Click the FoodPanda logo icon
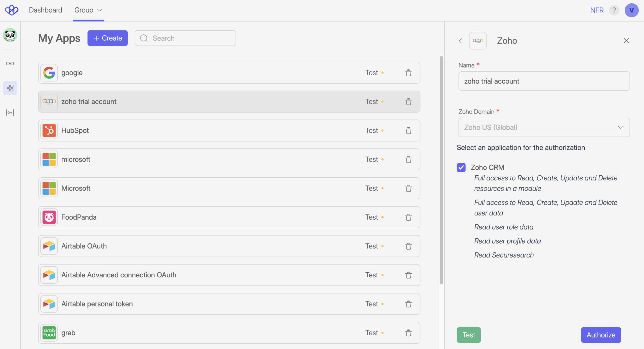Screen dimensions: 644x349 49,217
